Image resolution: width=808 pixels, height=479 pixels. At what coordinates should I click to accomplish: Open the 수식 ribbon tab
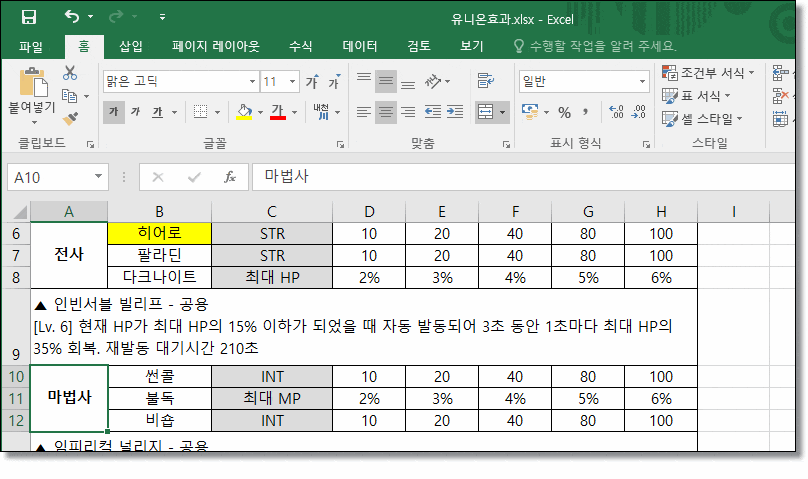point(300,46)
